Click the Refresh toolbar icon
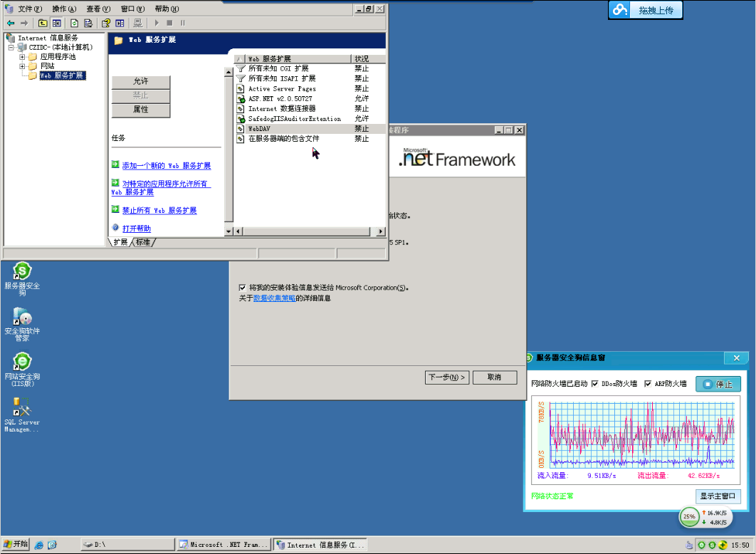Viewport: 756px width, 554px height. [x=74, y=23]
